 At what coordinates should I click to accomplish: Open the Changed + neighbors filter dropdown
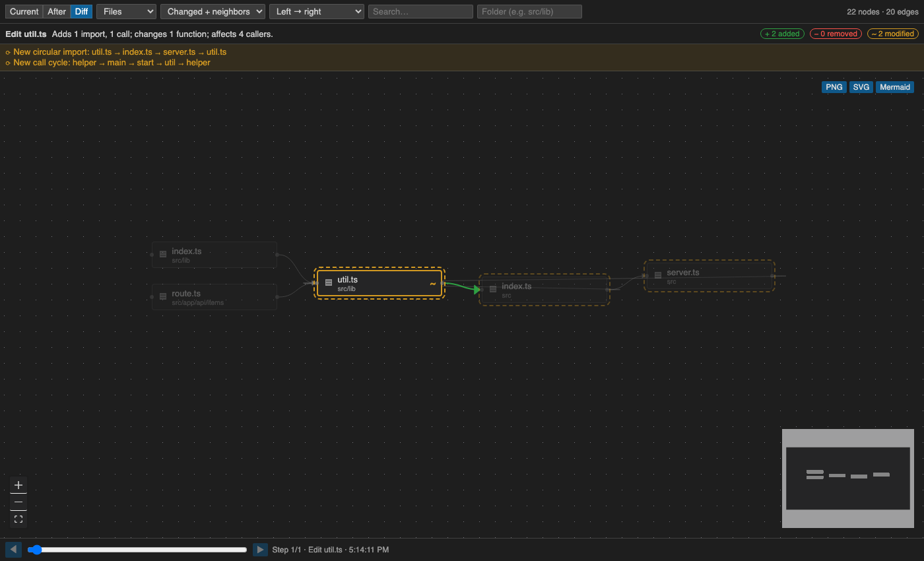click(213, 11)
